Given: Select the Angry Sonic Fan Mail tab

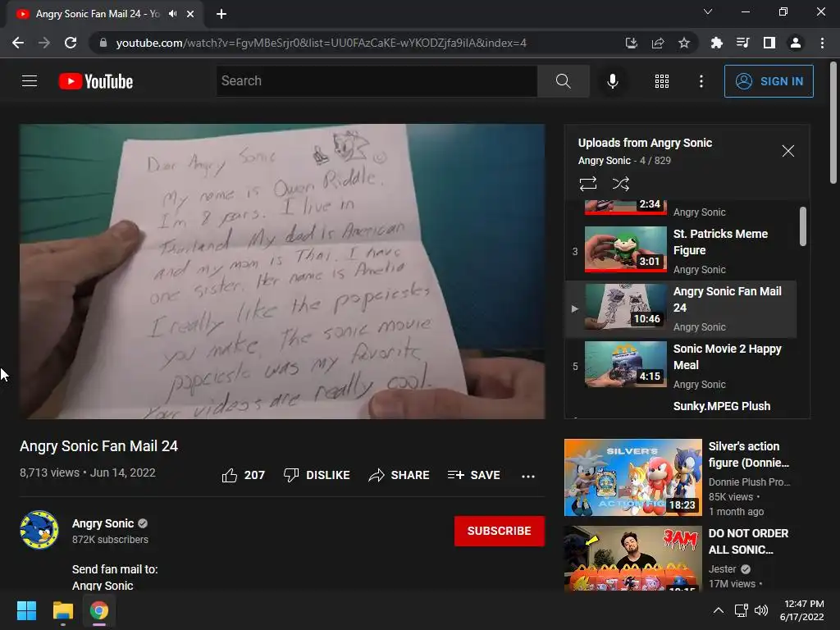Looking at the screenshot, I should click(x=98, y=14).
